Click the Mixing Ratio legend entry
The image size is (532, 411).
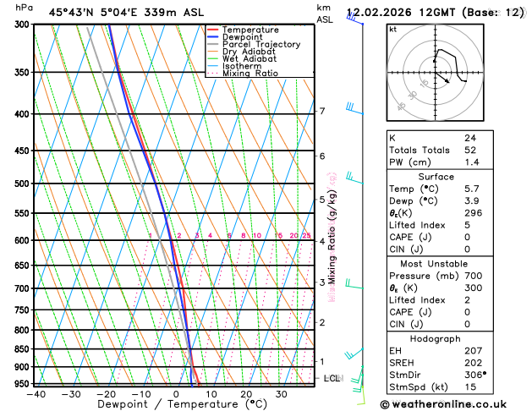tap(243, 74)
